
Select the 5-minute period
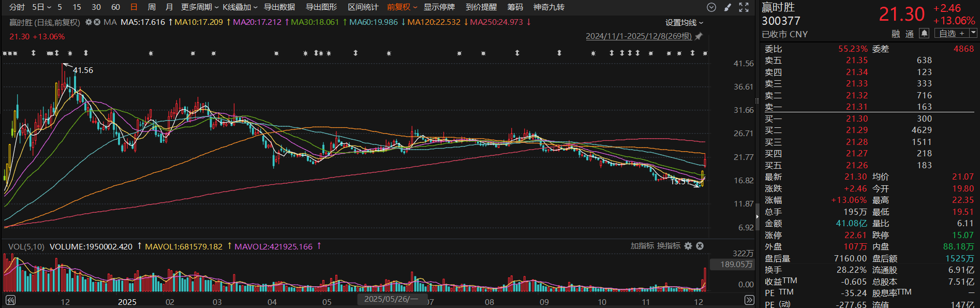pyautogui.click(x=60, y=7)
